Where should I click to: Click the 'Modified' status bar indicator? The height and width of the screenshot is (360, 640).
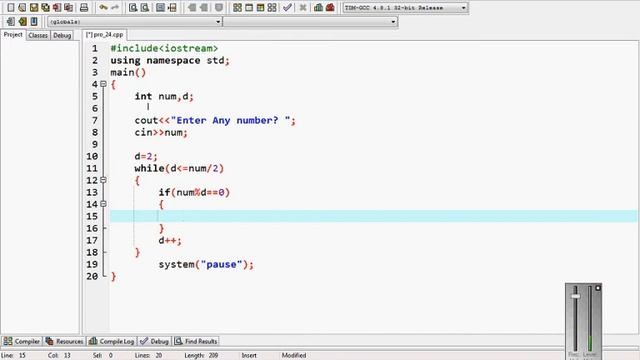[x=294, y=356]
